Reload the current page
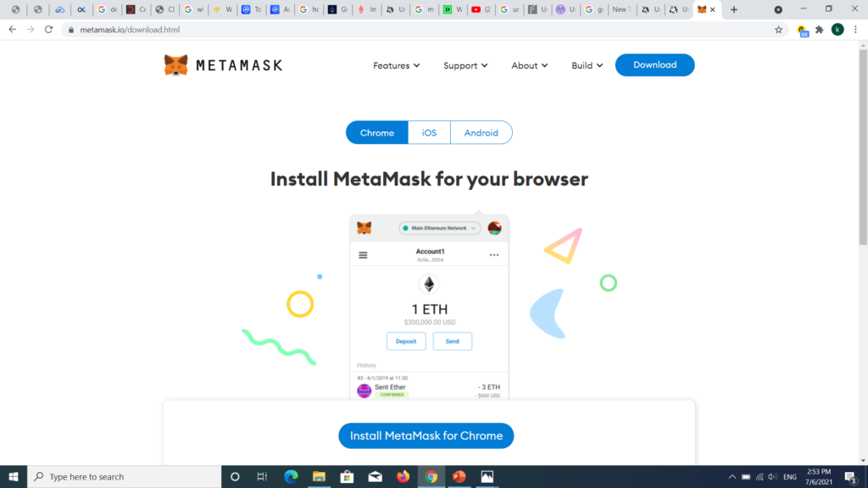Viewport: 868px width, 488px height. click(48, 30)
